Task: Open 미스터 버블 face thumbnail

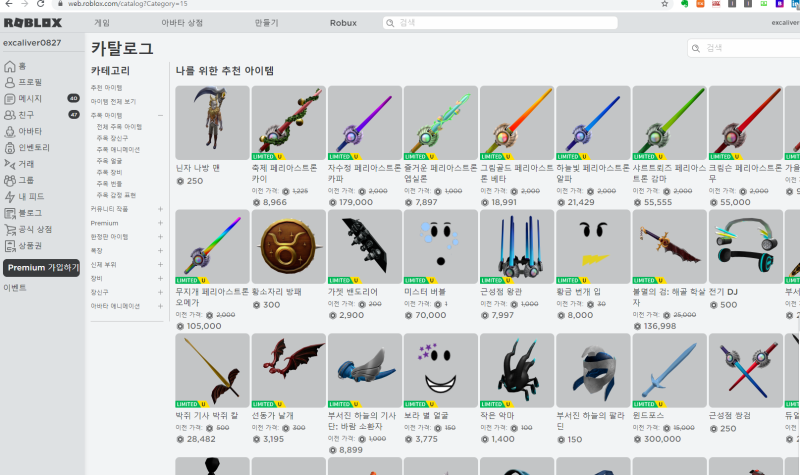Action: point(441,246)
